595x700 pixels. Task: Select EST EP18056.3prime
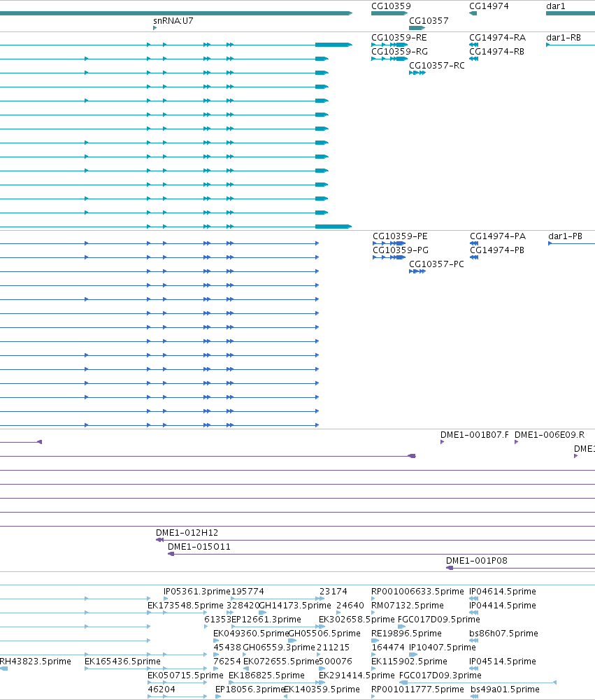tap(250, 690)
